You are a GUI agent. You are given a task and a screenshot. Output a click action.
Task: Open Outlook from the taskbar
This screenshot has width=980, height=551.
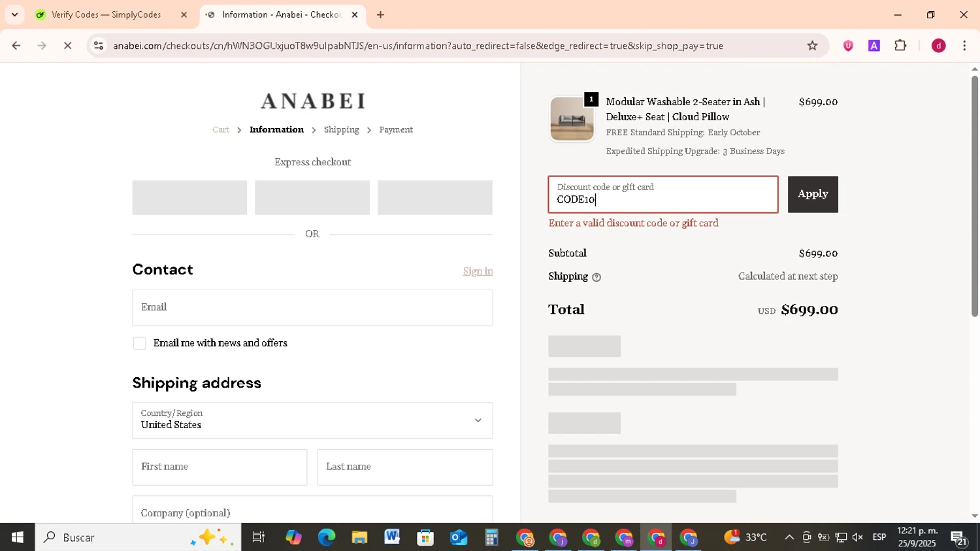[x=459, y=537]
